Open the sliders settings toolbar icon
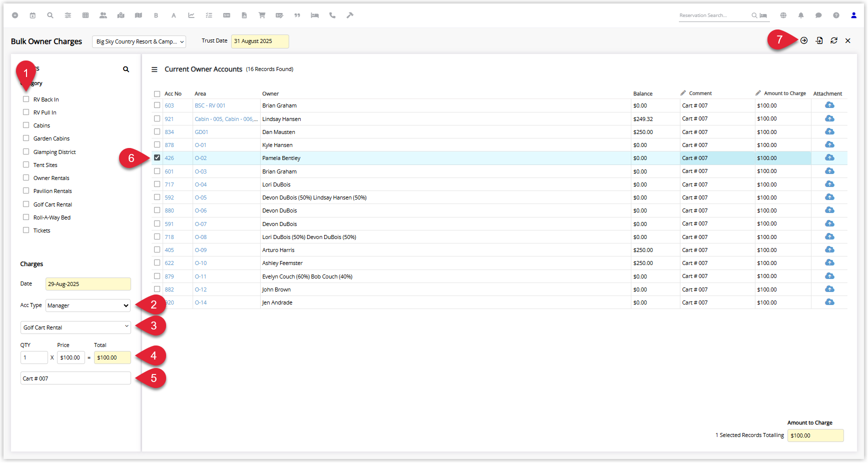The image size is (868, 463). (68, 15)
